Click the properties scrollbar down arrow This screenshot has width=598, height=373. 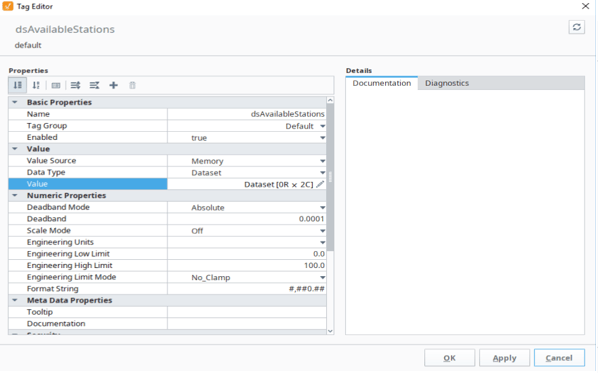[x=330, y=331]
